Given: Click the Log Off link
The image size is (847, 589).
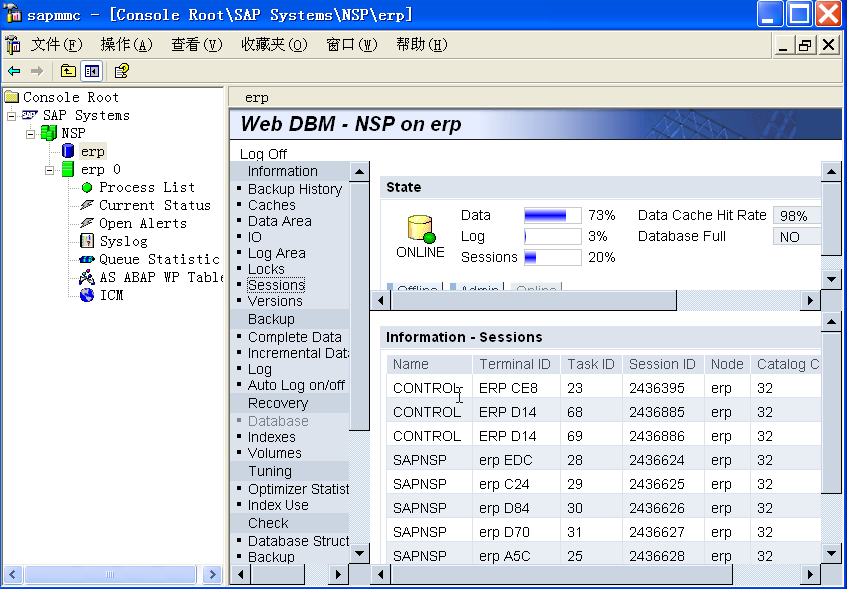Looking at the screenshot, I should point(263,154).
